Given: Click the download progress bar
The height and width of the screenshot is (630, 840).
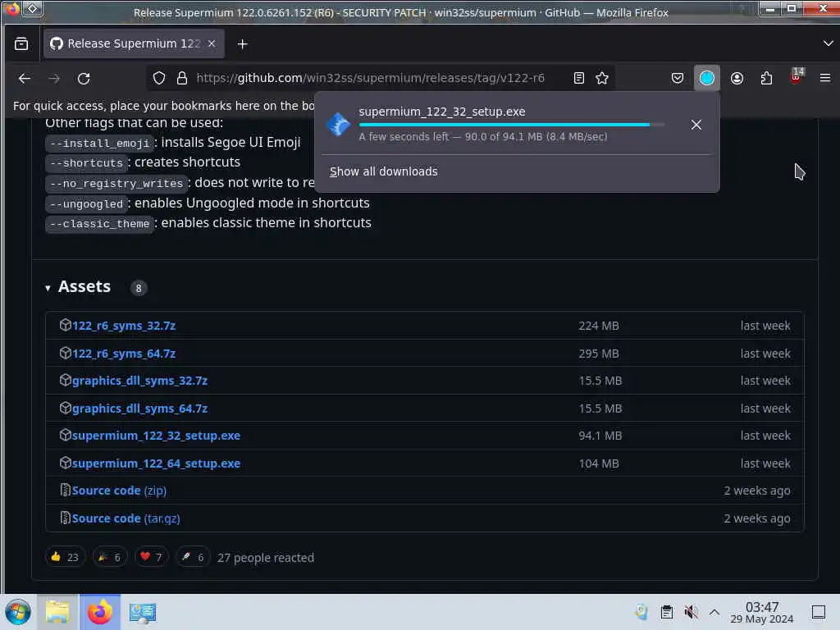Looking at the screenshot, I should [512, 125].
